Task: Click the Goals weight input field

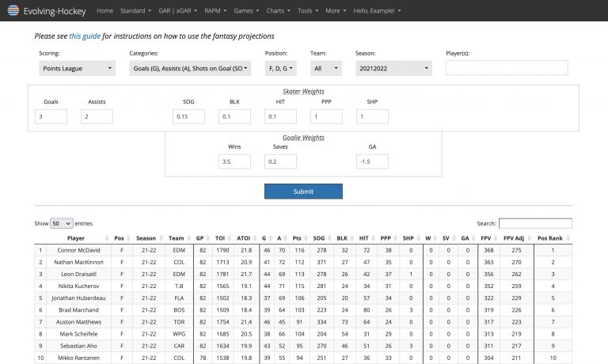Action: [x=51, y=116]
